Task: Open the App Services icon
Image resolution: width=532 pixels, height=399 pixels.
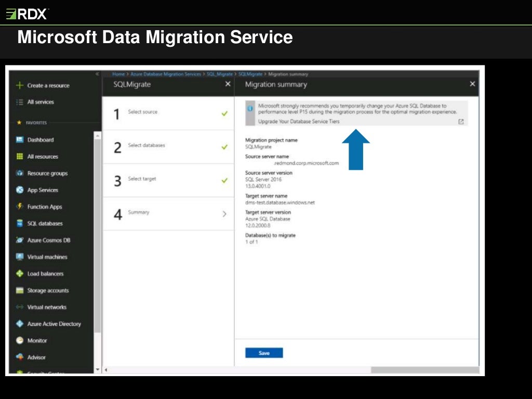Action: point(20,190)
